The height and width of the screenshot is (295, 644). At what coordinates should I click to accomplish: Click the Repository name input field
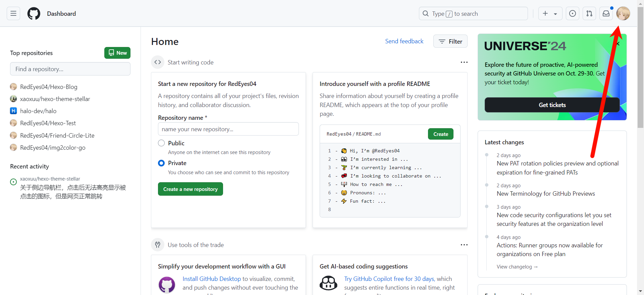(228, 129)
